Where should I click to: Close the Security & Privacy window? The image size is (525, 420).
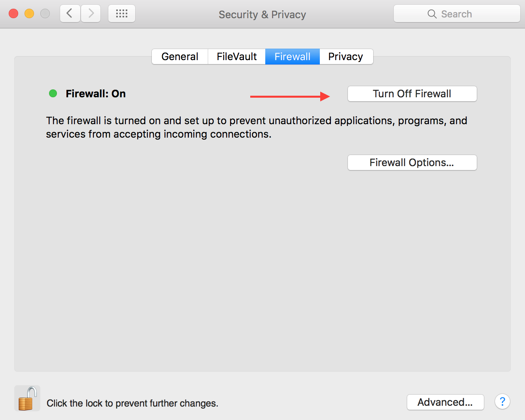tap(13, 13)
